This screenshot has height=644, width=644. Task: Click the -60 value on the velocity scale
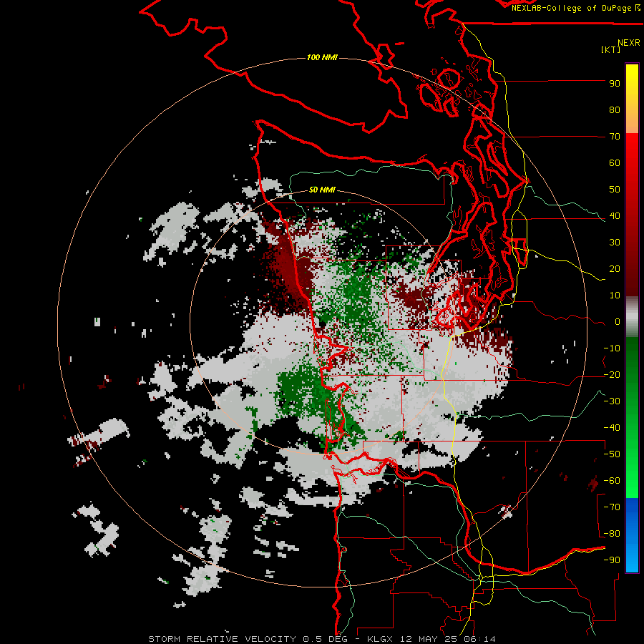click(x=612, y=481)
